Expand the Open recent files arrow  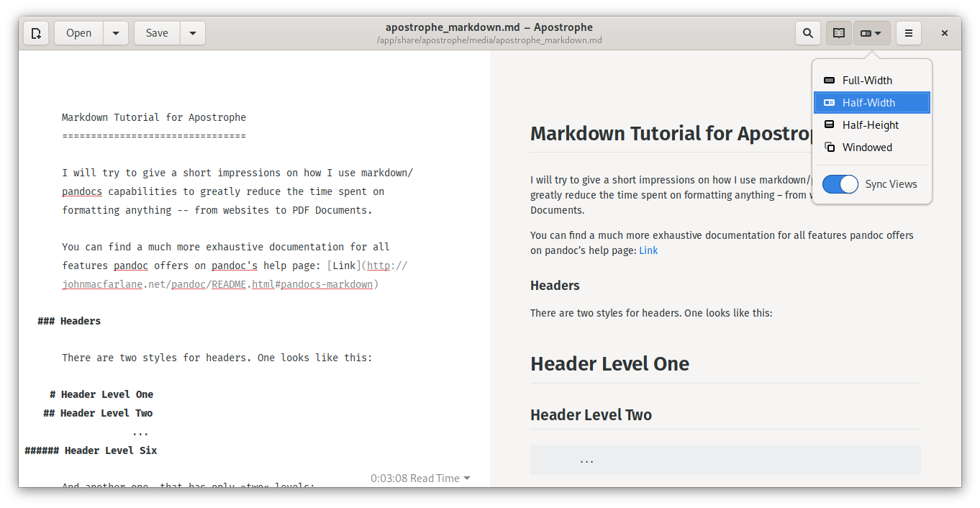pos(116,33)
